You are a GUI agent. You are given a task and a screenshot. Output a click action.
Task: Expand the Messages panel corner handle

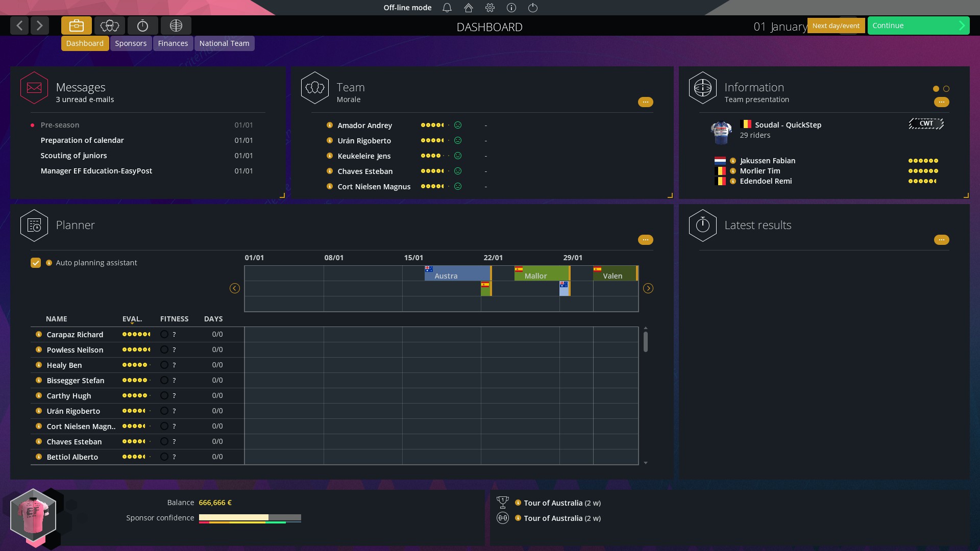pos(282,195)
